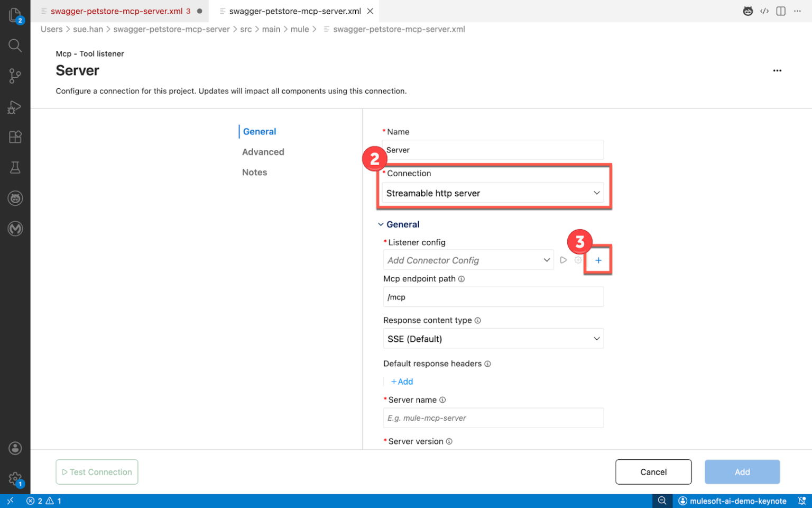Click Add under Default response headers
This screenshot has width=812, height=508.
click(402, 381)
